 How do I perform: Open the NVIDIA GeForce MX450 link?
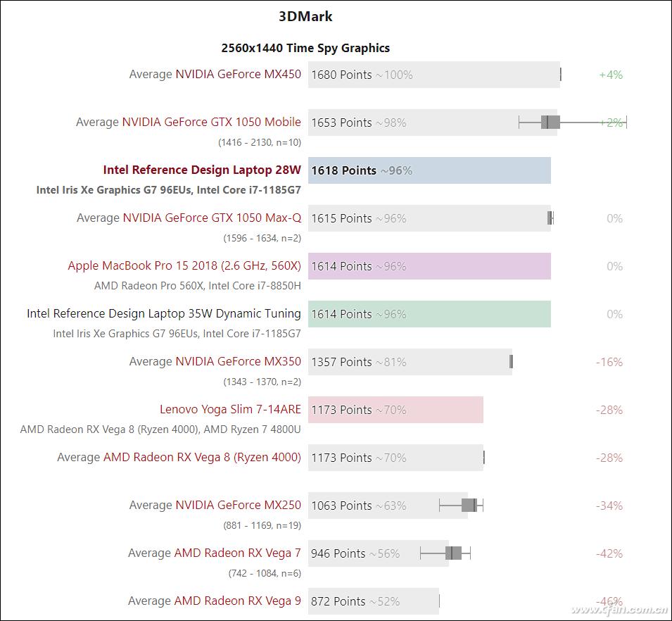pos(238,74)
